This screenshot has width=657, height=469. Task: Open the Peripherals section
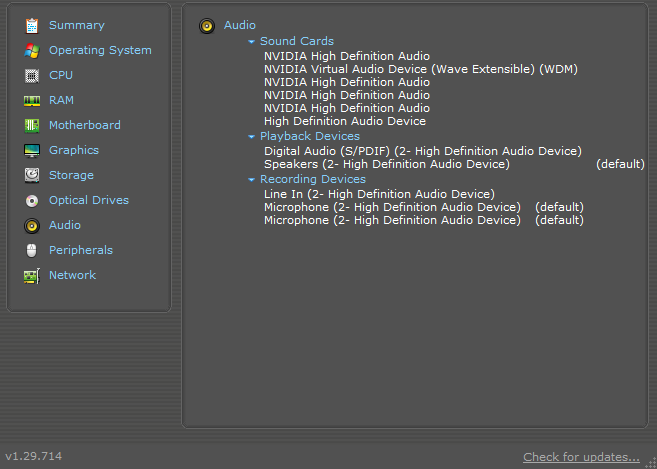[81, 250]
